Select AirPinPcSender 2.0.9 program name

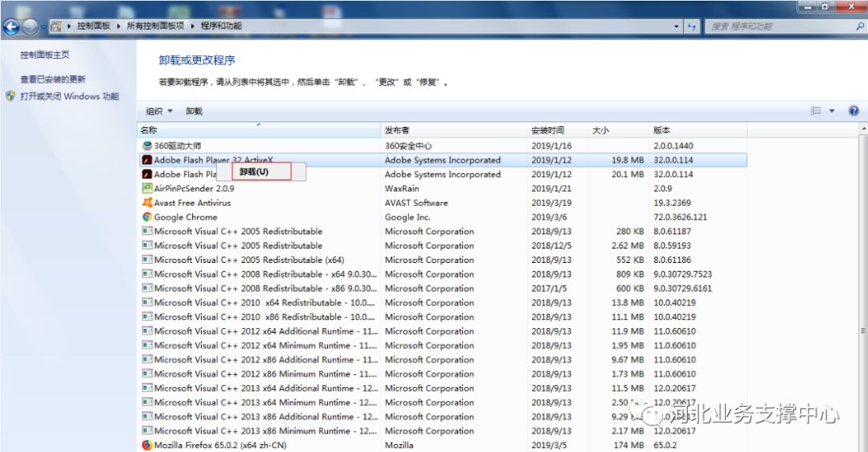coord(194,188)
